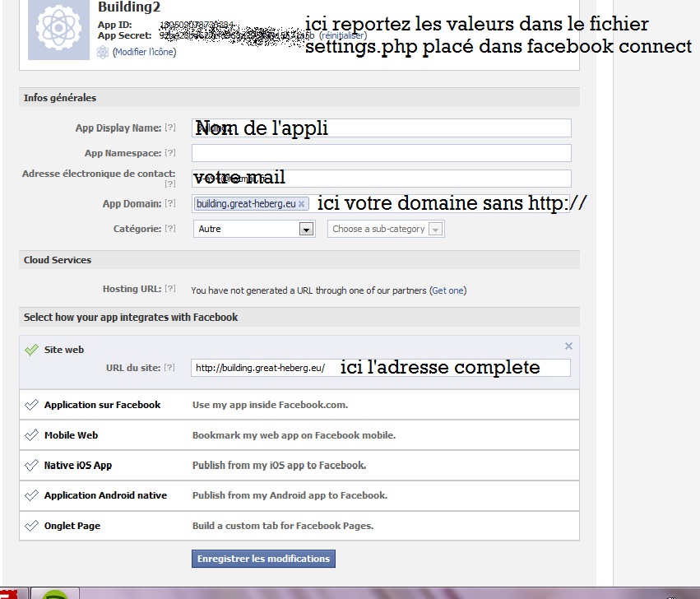Toggle the Application Android native checkmark
Image resolution: width=700 pixels, height=599 pixels.
point(31,495)
